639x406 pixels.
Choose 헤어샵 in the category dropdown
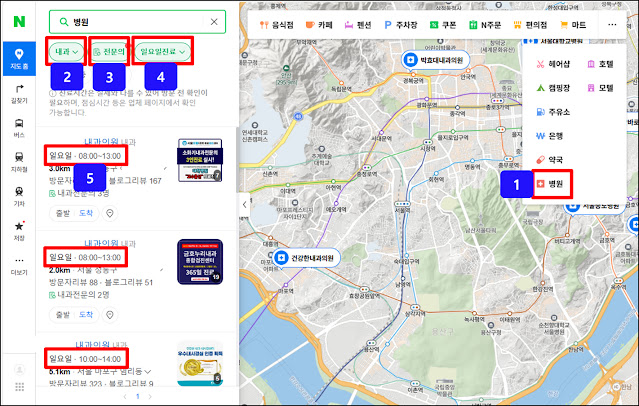point(553,64)
